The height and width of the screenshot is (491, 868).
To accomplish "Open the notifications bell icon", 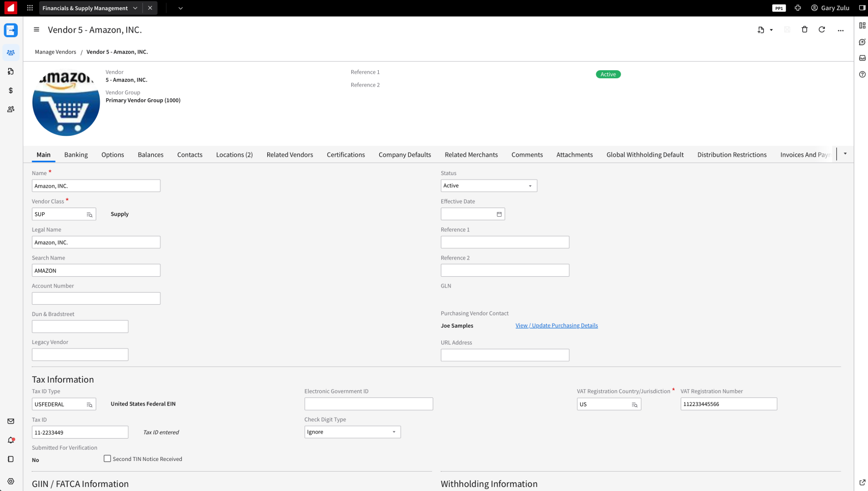I will 11,440.
